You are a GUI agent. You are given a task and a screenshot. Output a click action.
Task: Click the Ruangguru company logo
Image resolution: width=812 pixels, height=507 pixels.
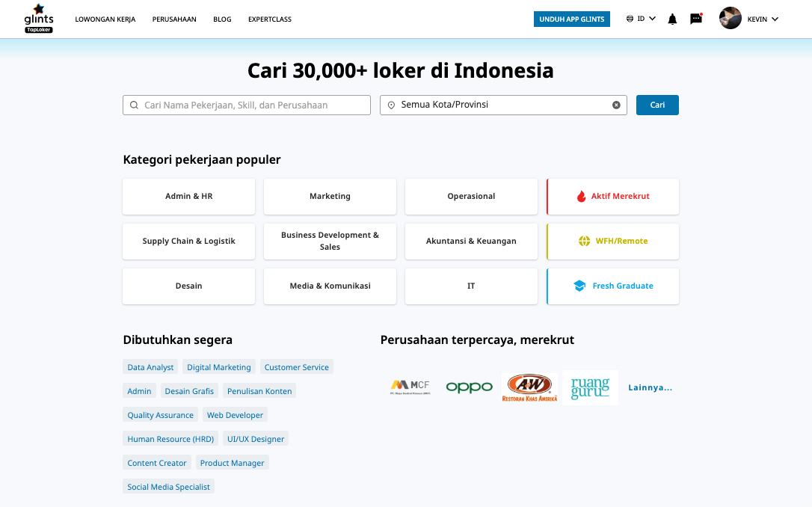click(590, 387)
